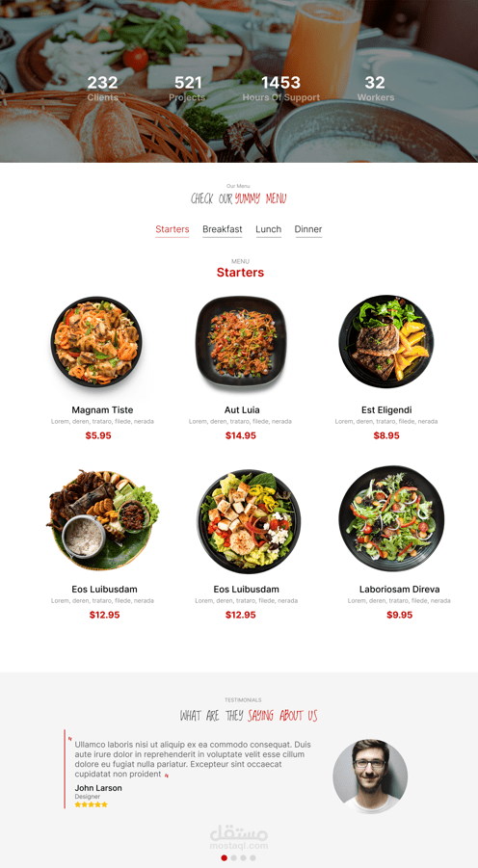Switch to the Breakfast tab
Screen dimensions: 478x868
[x=222, y=229]
